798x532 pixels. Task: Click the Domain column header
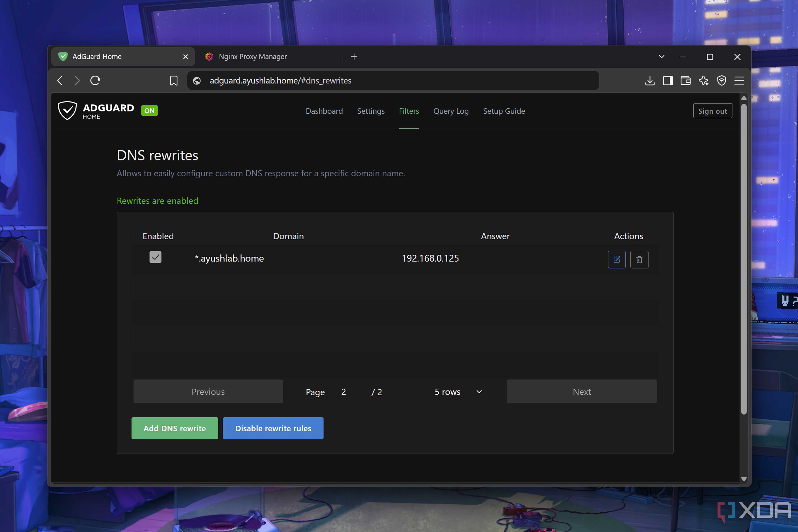point(288,236)
